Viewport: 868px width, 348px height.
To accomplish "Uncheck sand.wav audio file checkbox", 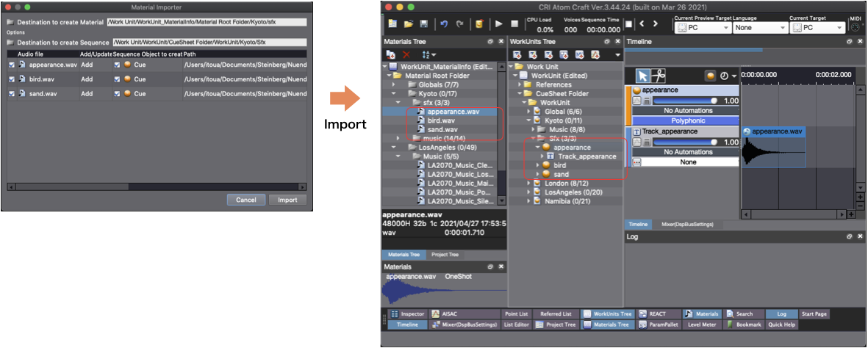I will [12, 93].
